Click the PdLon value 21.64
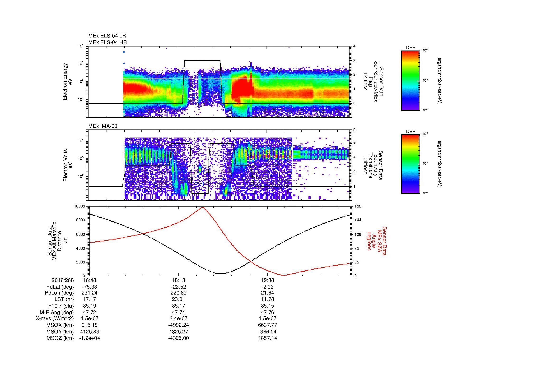 (268, 293)
